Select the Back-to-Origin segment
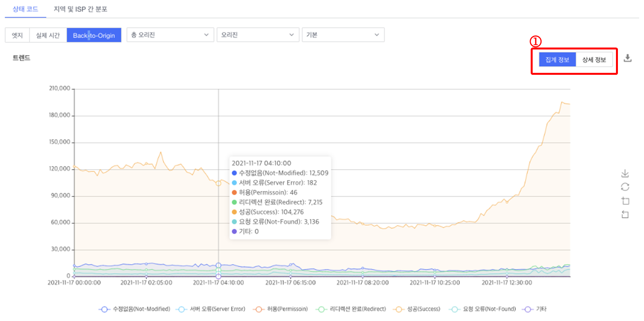The width and height of the screenshot is (644, 321). 94,35
